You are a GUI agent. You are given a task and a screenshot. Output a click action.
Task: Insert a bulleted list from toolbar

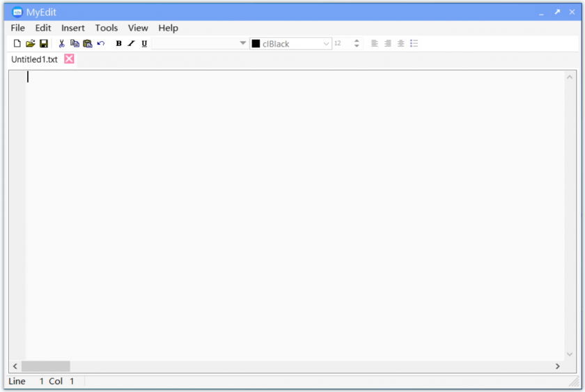pos(414,43)
